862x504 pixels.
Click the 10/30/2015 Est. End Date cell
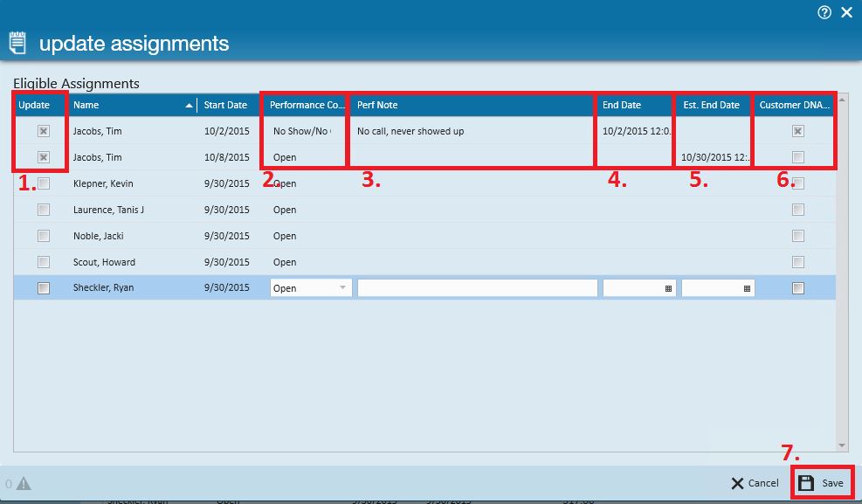coord(715,157)
